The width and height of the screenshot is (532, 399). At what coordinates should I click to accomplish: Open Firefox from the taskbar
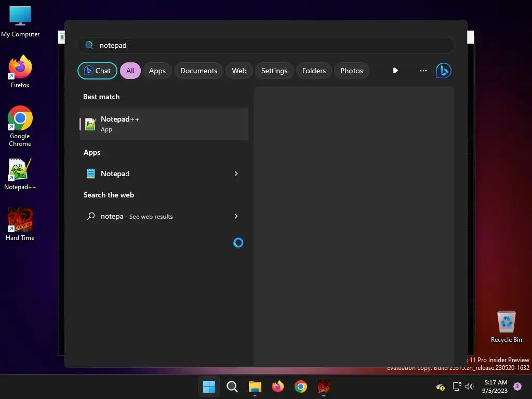pos(278,387)
